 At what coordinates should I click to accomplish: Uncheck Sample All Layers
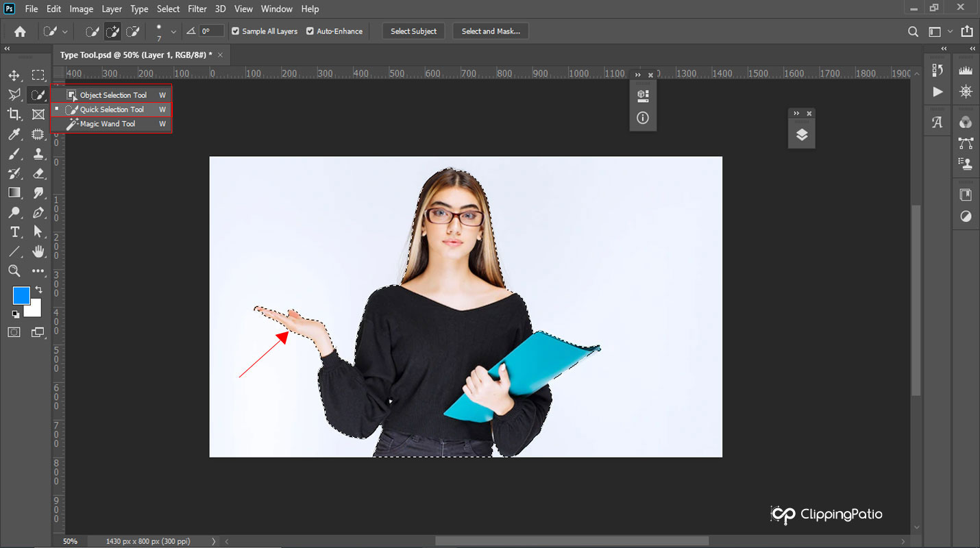click(236, 32)
